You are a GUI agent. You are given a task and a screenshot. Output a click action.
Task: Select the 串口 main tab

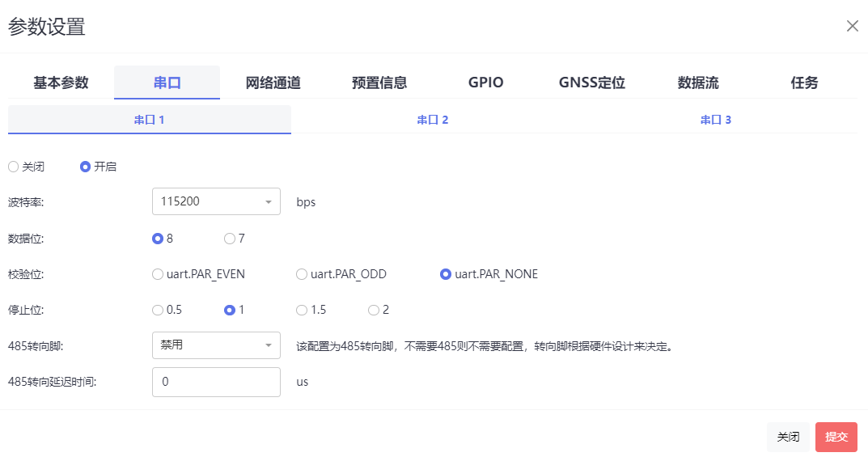(167, 82)
